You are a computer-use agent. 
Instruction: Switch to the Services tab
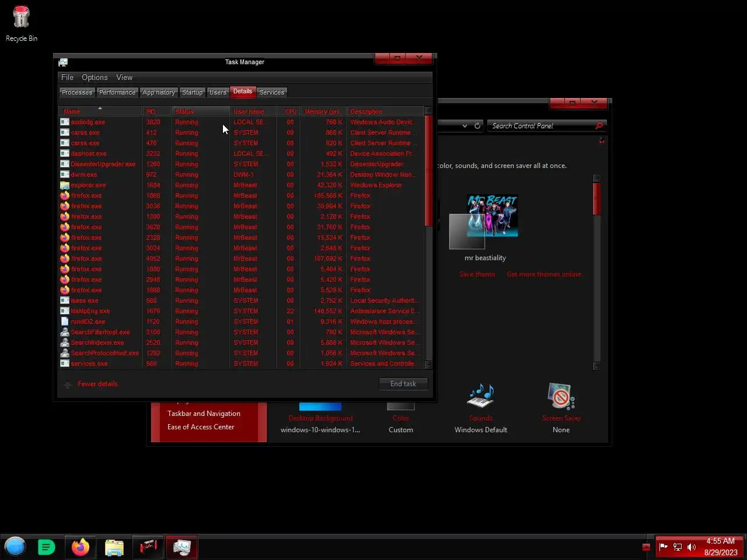272,92
